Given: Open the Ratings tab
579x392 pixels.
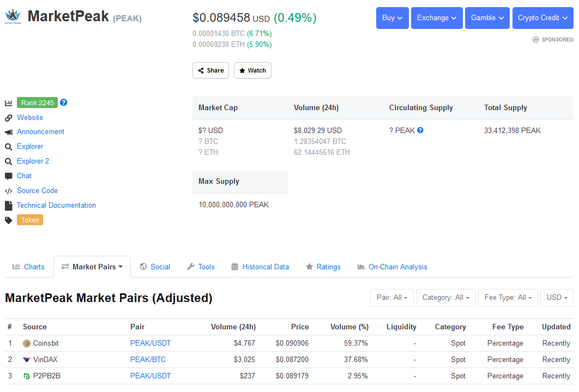Looking at the screenshot, I should (323, 267).
